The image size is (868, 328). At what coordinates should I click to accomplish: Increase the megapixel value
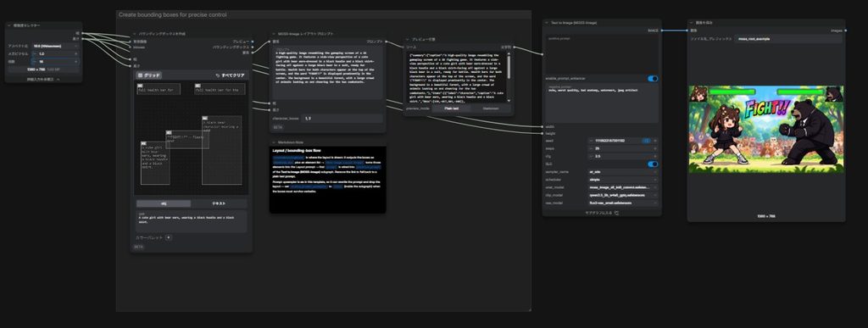coord(76,53)
